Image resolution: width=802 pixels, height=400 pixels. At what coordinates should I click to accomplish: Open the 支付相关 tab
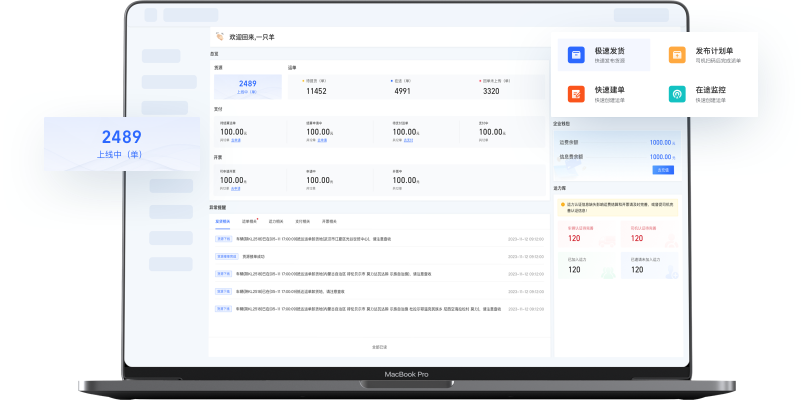[302, 221]
